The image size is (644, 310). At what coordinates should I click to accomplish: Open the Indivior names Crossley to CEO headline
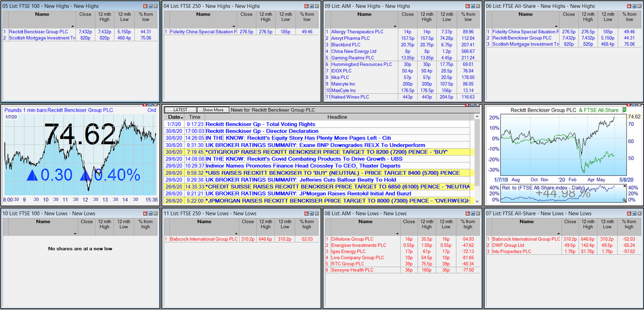[303, 166]
